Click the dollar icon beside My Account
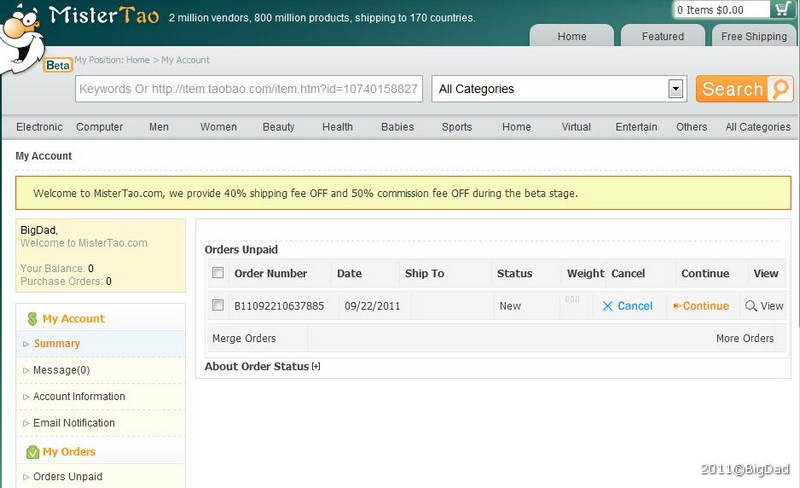Viewport: 800px width, 488px height. (x=32, y=319)
